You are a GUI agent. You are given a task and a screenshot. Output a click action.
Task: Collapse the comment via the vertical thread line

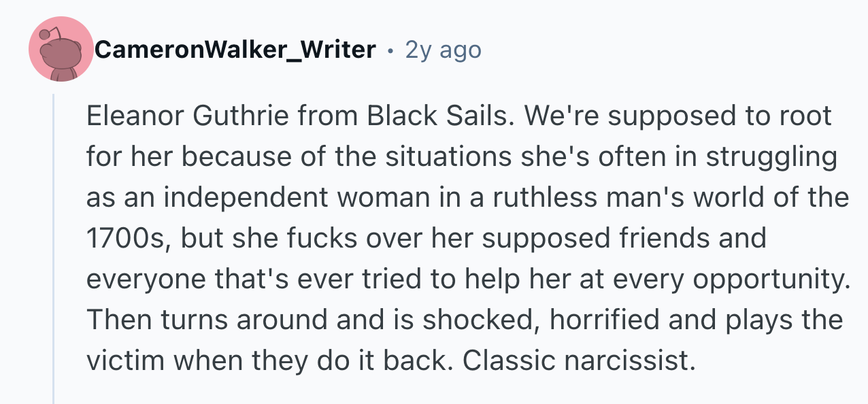coord(54,248)
